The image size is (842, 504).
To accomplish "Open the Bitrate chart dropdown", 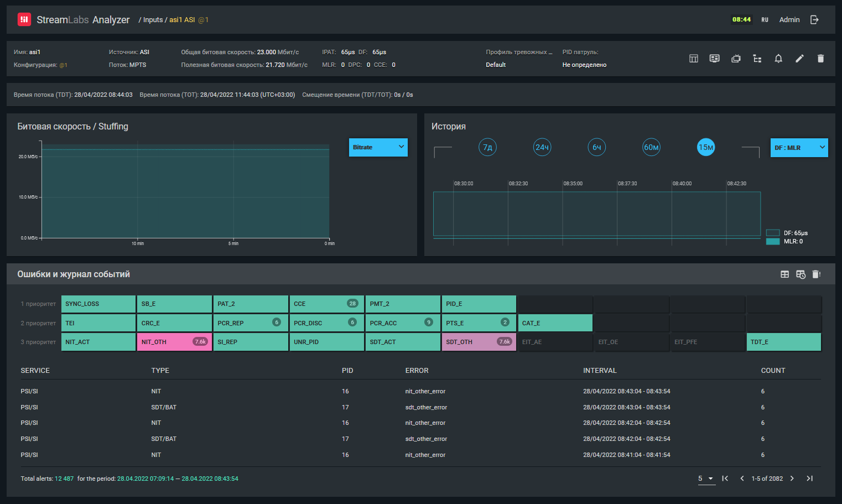I will 378,147.
